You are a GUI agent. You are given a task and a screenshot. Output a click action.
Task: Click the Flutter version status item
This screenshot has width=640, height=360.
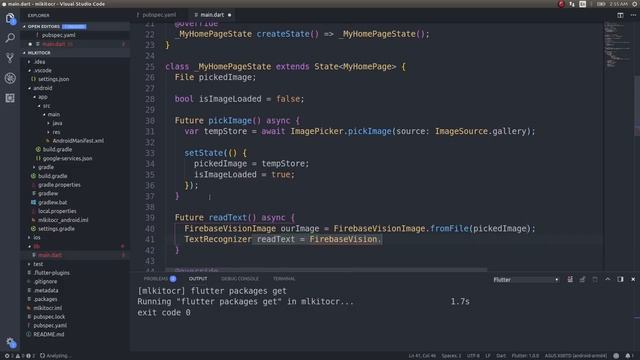coord(525,356)
